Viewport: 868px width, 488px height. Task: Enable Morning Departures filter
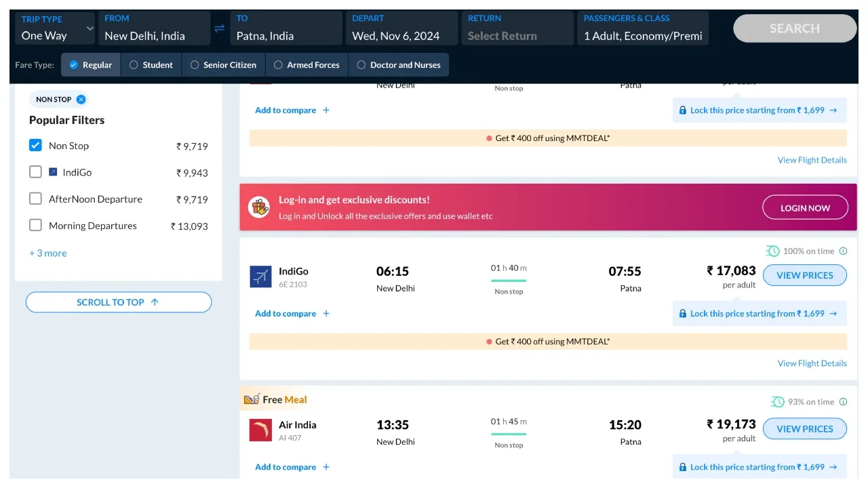tap(35, 225)
